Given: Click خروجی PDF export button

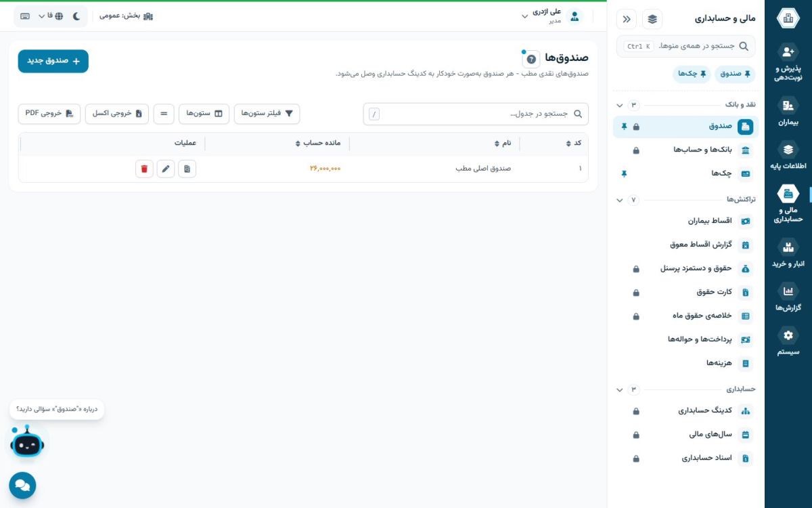Looking at the screenshot, I should (49, 114).
